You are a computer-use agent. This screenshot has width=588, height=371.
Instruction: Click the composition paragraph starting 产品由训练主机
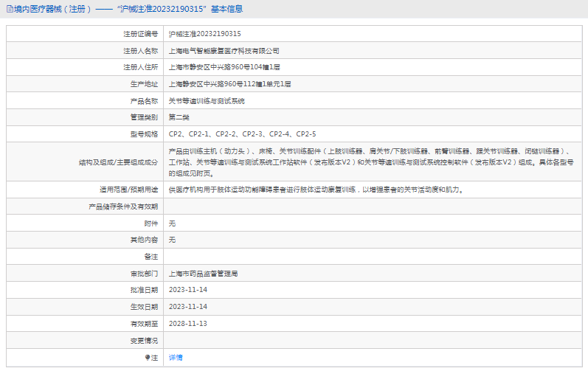[371, 162]
